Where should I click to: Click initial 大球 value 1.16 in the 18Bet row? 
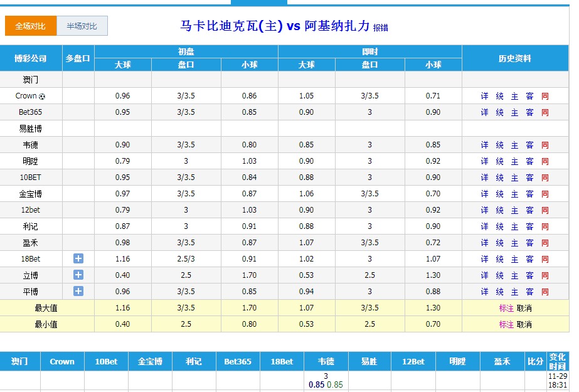[x=122, y=259]
